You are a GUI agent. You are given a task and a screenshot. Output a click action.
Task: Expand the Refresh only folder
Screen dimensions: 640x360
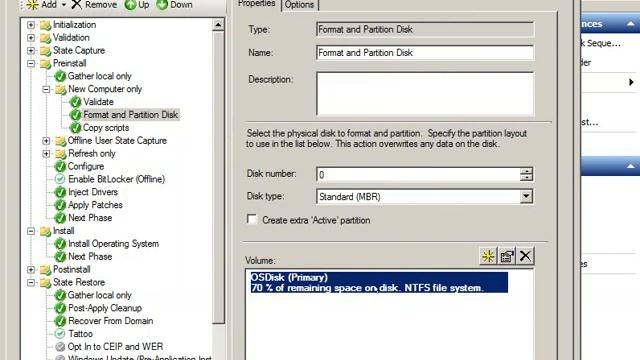click(x=46, y=154)
